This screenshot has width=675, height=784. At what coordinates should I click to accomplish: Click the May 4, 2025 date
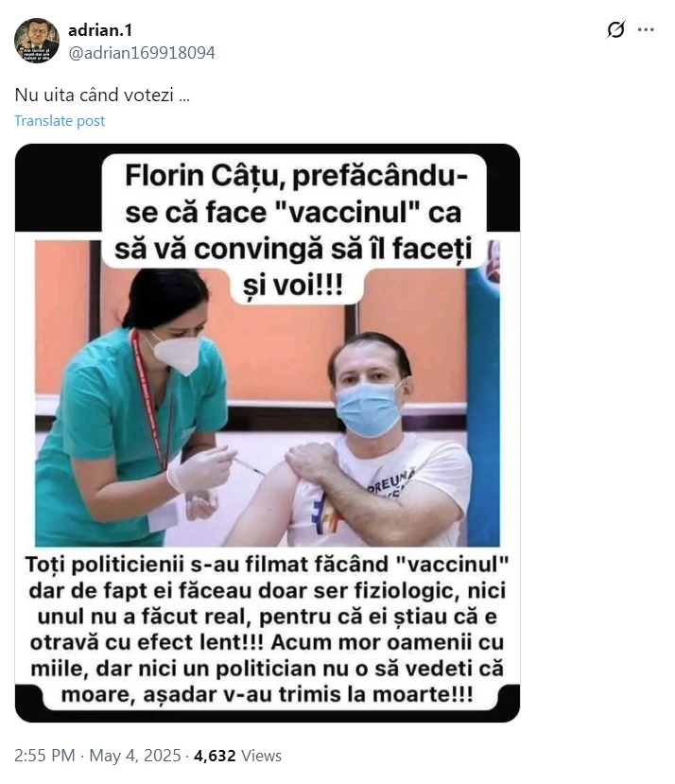[x=135, y=755]
